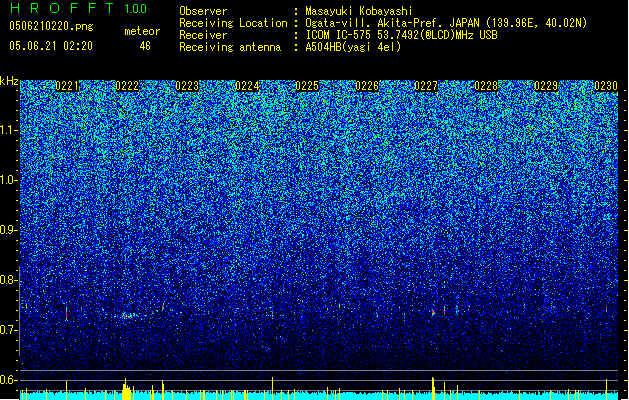The image size is (629, 400).
Task: Click the 0230 time marker
Action: click(606, 86)
